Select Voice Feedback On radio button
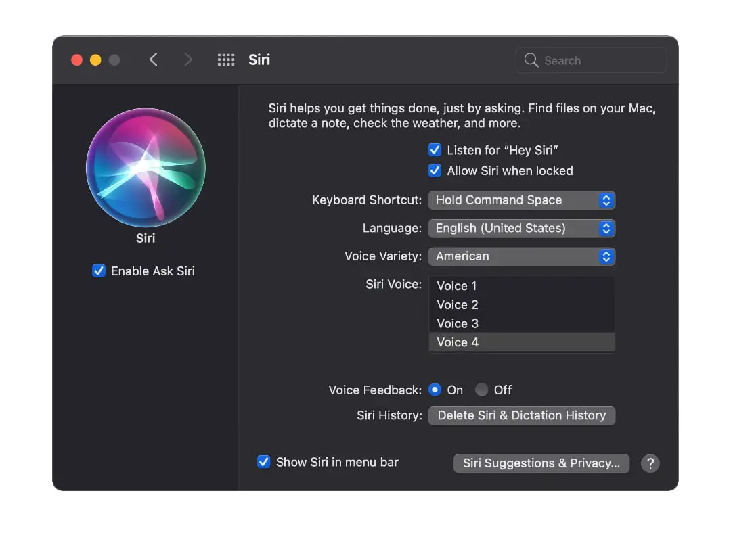The width and height of the screenshot is (731, 560). click(x=435, y=390)
